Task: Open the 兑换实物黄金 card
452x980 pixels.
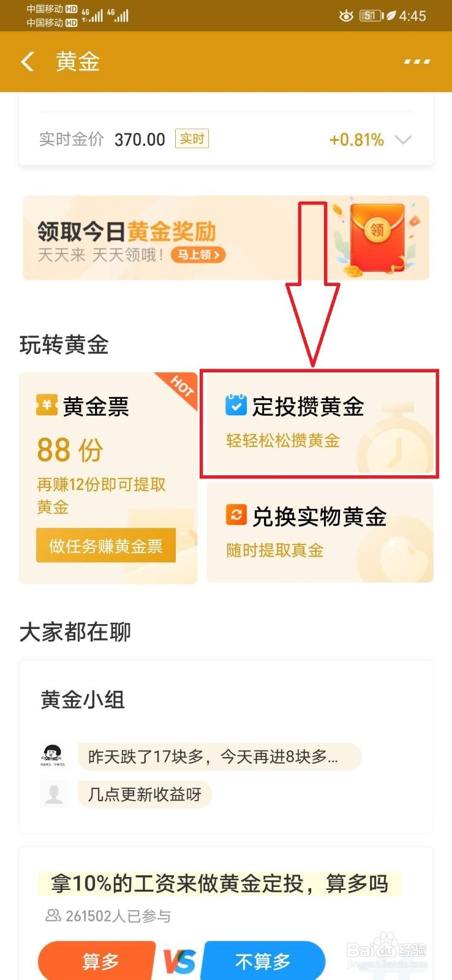Action: [x=320, y=532]
